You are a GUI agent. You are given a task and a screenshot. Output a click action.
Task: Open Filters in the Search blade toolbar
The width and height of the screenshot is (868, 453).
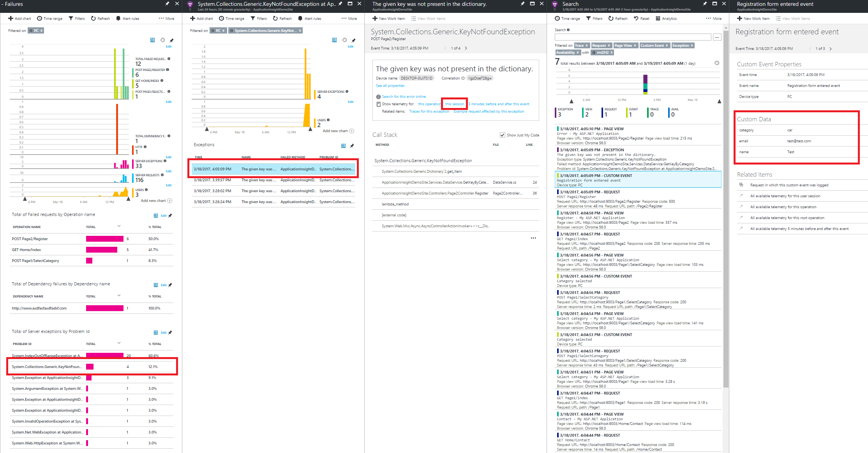point(594,18)
